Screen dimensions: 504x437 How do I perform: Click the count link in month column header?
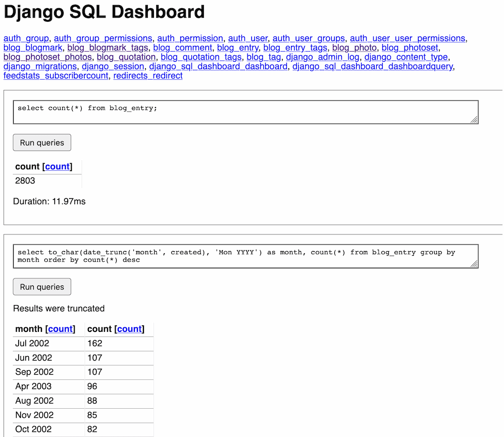(60, 329)
